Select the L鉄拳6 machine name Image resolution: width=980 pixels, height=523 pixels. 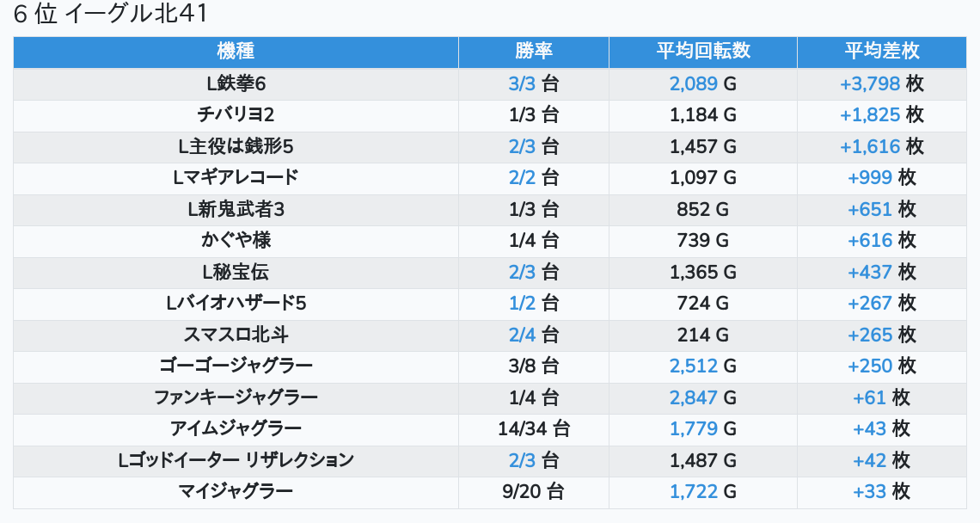236,83
